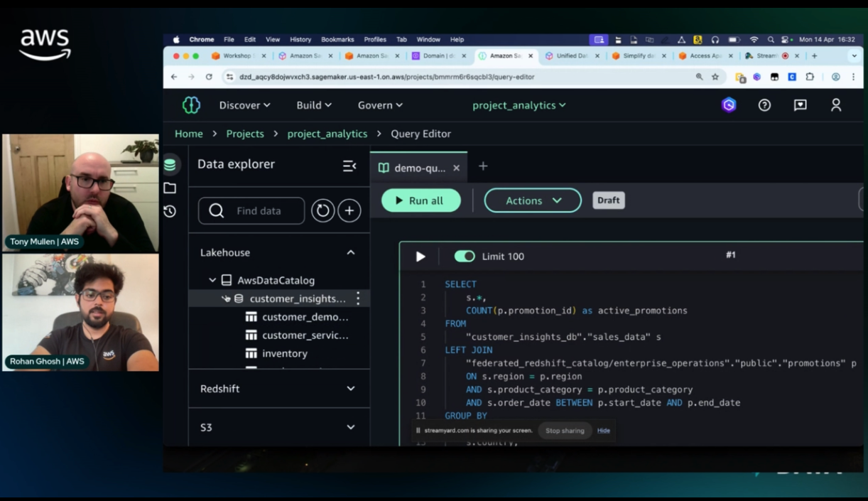868x501 pixels.
Task: Open the help question mark icon
Action: coord(764,105)
